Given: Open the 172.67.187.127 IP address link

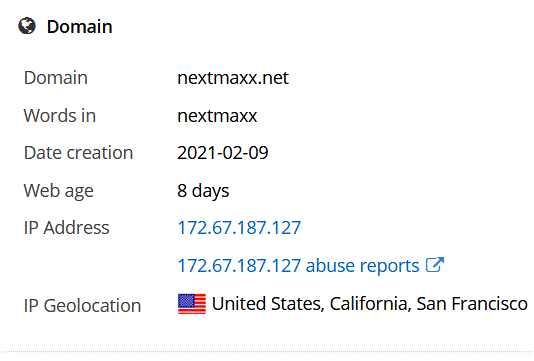Looking at the screenshot, I should click(x=239, y=227).
